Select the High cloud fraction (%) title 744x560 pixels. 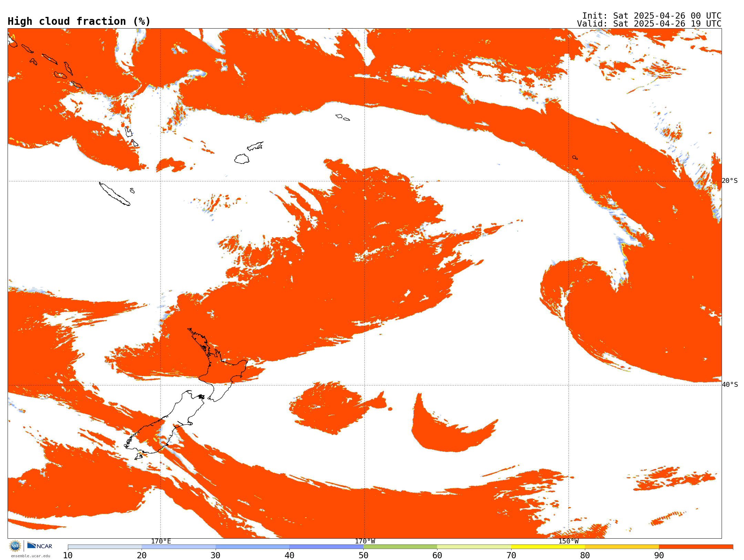(x=79, y=21)
